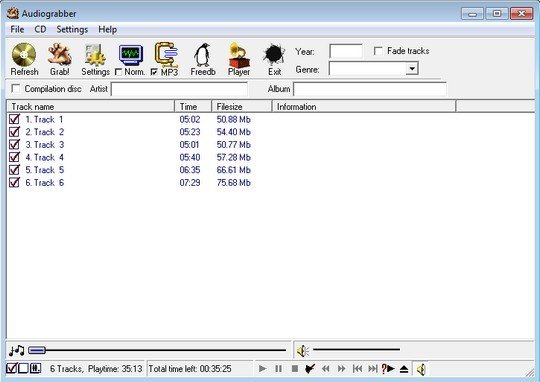This screenshot has height=382, width=540.
Task: Uncheck Track 2 checkbox
Action: point(14,132)
